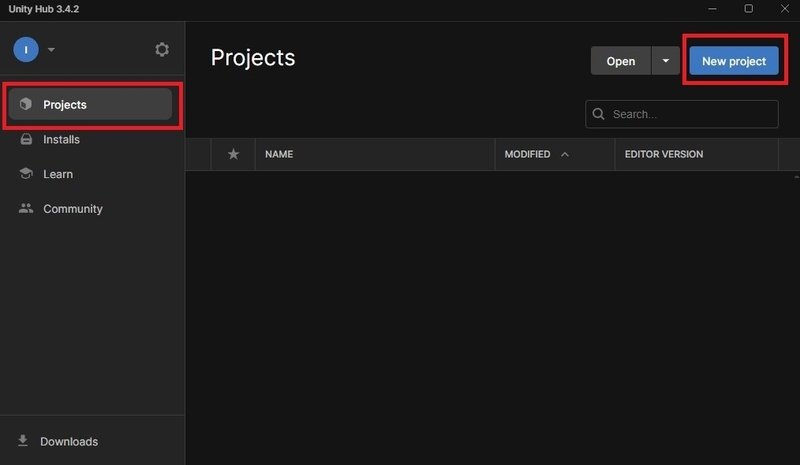
Task: Open the Downloads panel
Action: coord(69,442)
